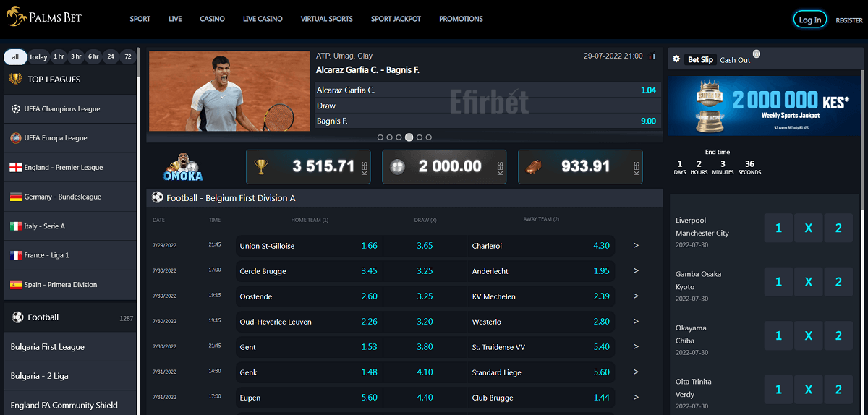Bet on Bagnis F. at 9.00
The height and width of the screenshot is (415, 868).
(488, 121)
